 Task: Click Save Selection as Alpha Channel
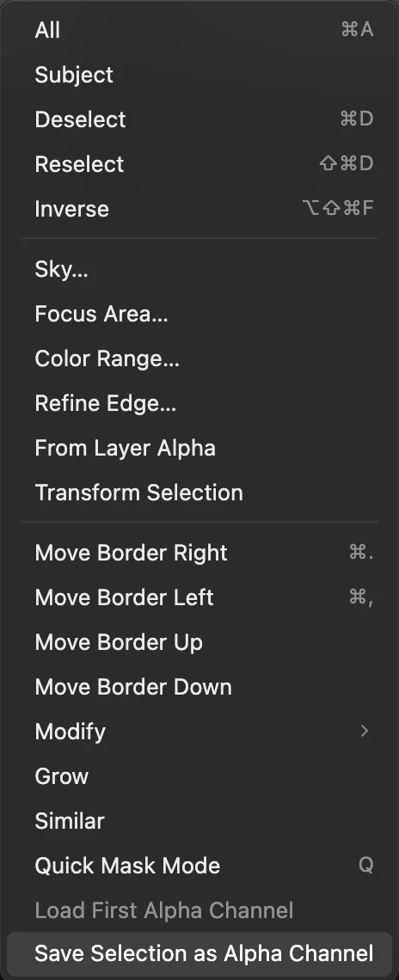199,953
